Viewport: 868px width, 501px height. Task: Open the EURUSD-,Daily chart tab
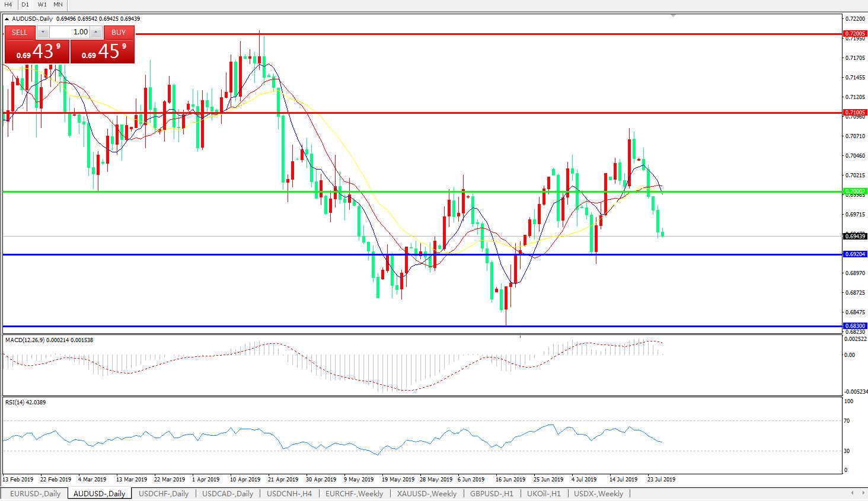click(35, 493)
